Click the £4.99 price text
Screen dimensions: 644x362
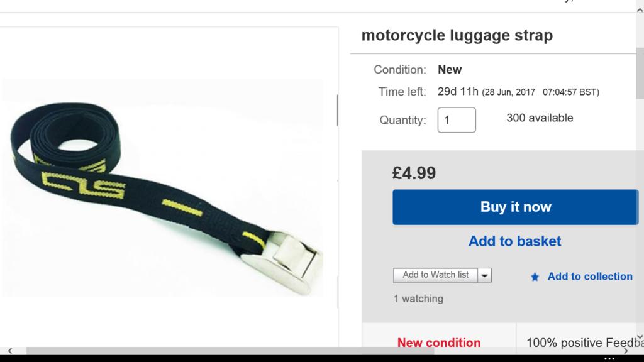pyautogui.click(x=414, y=173)
